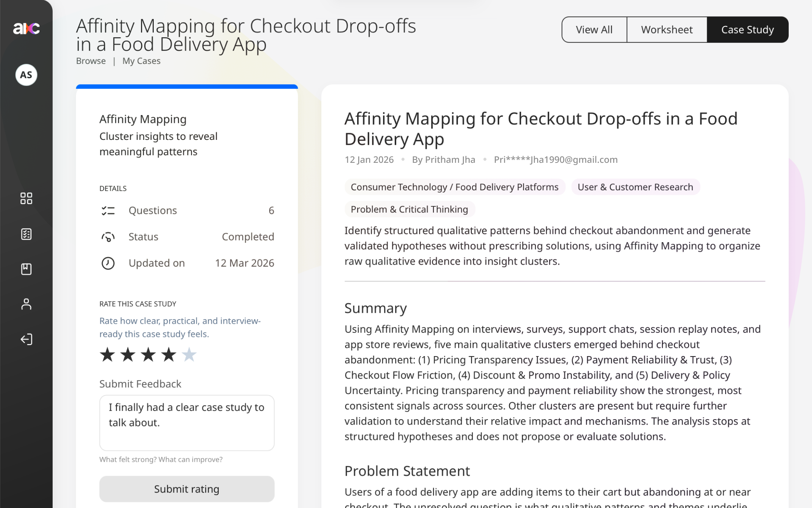Open the checklist worksheet icon in sidebar
The width and height of the screenshot is (812, 508).
(x=26, y=234)
